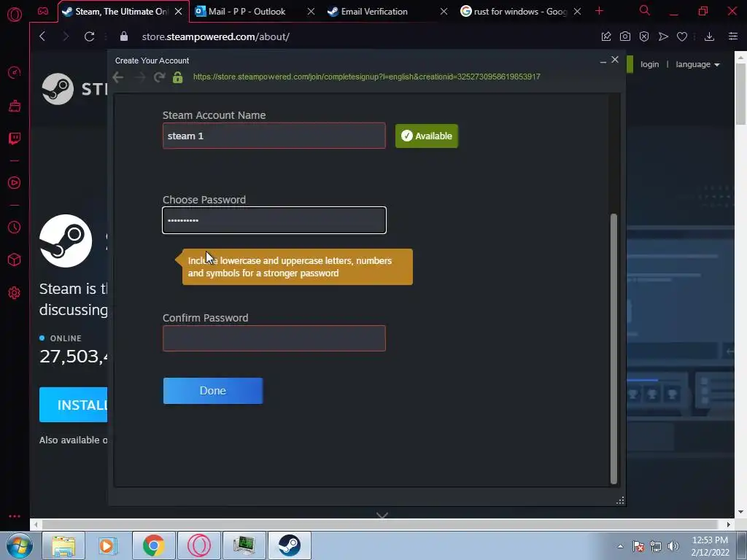Click the share page icon in toolbar
747x560 pixels.
click(x=606, y=36)
